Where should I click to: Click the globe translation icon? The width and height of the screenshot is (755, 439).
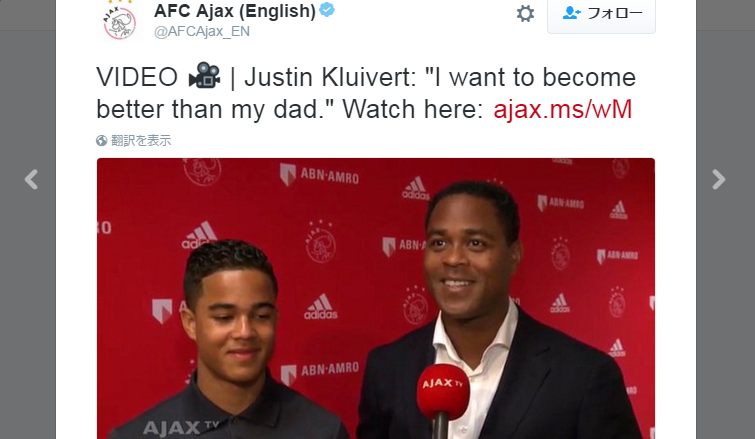click(102, 141)
